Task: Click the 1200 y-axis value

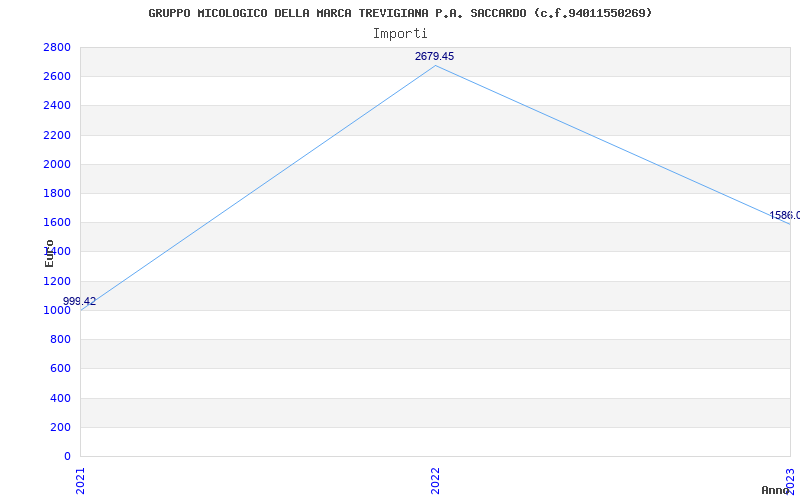Action: tap(57, 281)
